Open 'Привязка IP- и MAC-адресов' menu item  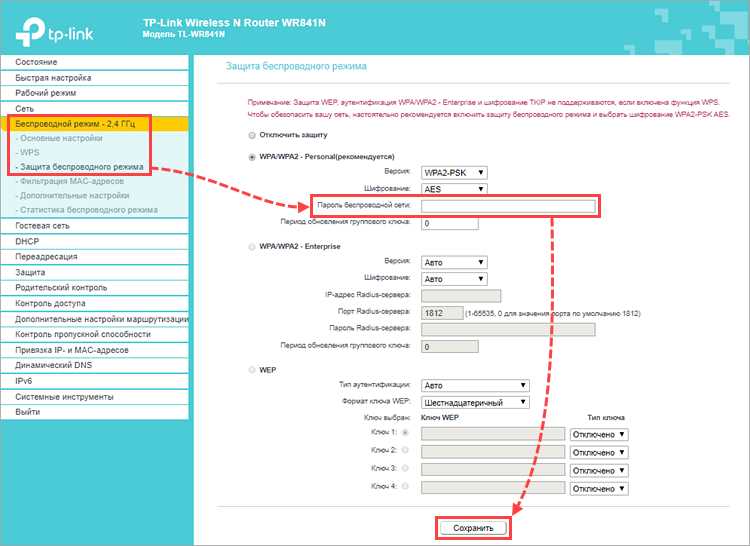(95, 350)
